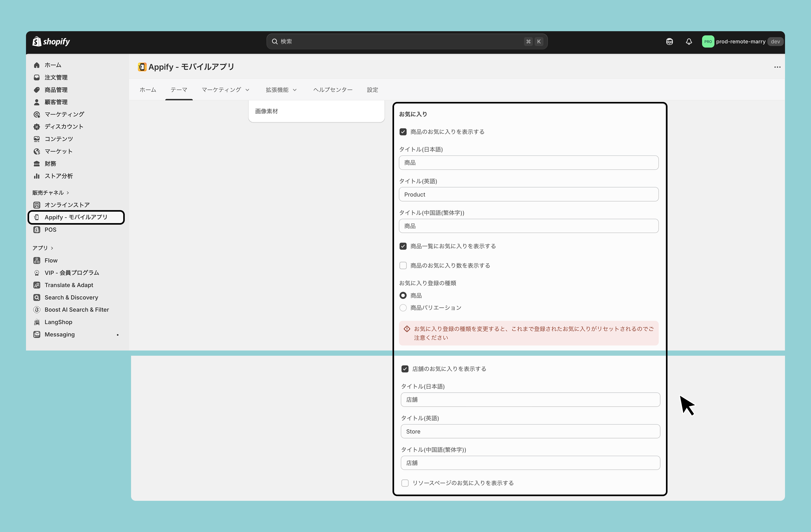Open ストア分析 bar chart icon

coord(37,176)
